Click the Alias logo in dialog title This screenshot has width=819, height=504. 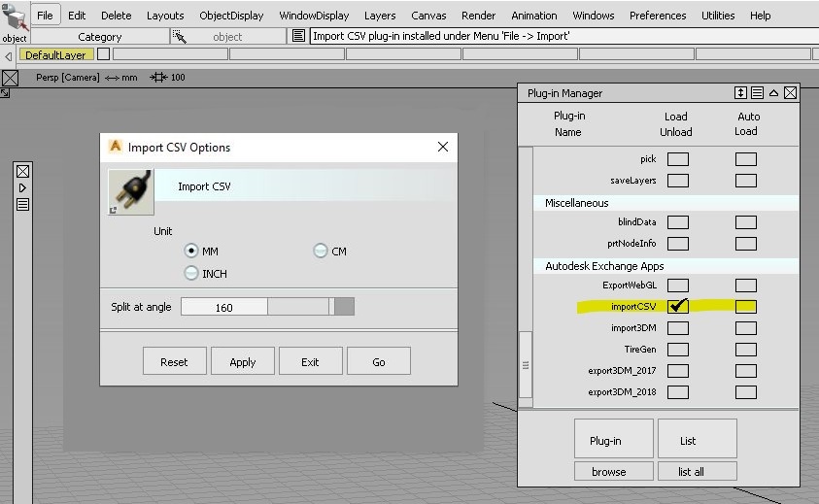(x=115, y=147)
